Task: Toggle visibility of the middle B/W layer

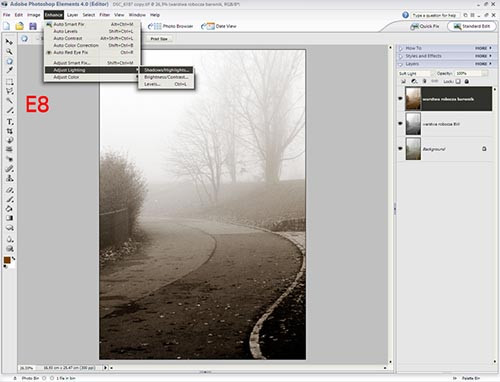Action: 400,123
